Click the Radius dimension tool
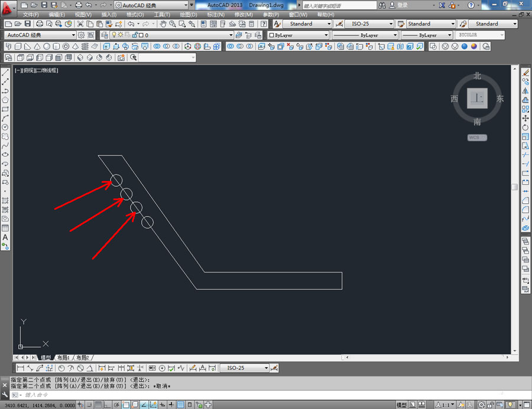532x409 pixels. point(61,368)
